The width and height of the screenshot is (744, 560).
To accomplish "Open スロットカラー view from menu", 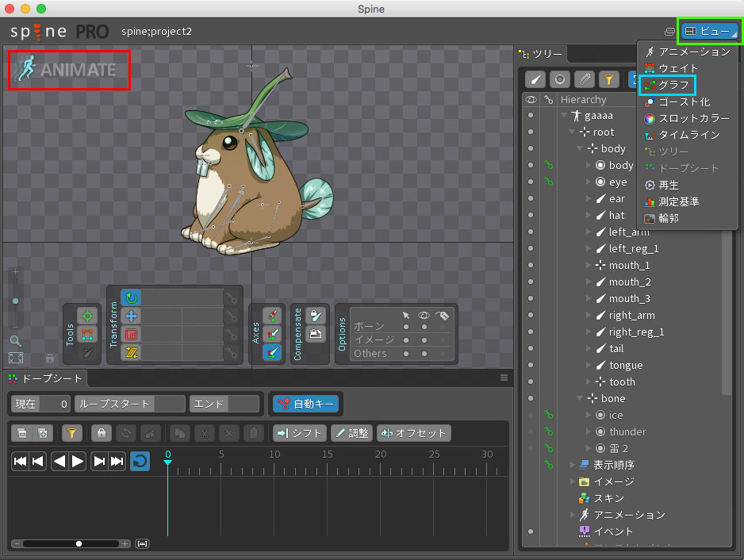I will click(x=688, y=118).
